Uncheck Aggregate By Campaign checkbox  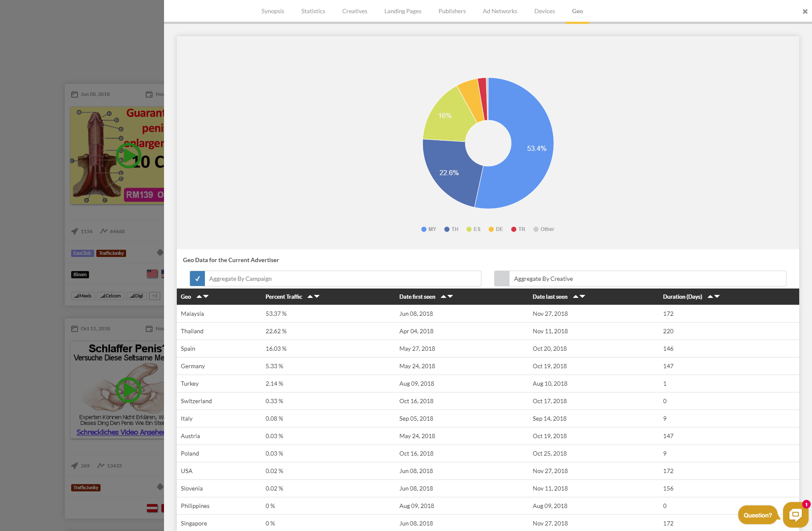point(197,279)
